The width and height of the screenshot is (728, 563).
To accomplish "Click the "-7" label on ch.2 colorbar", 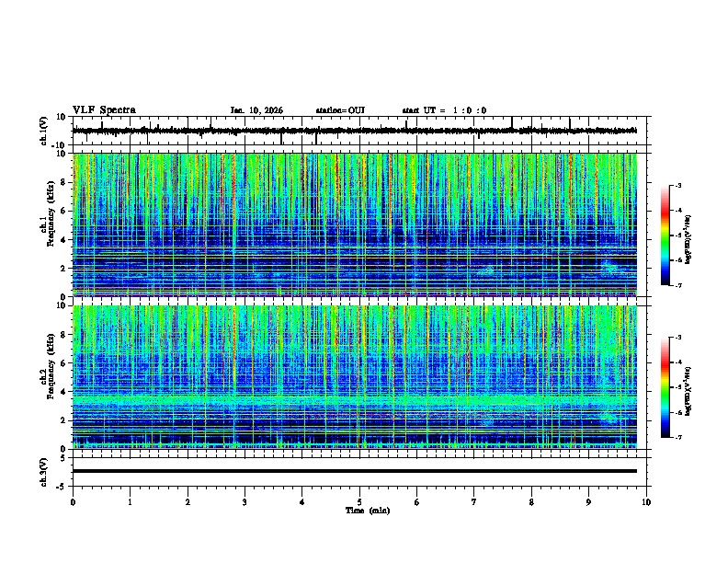I will tap(677, 437).
